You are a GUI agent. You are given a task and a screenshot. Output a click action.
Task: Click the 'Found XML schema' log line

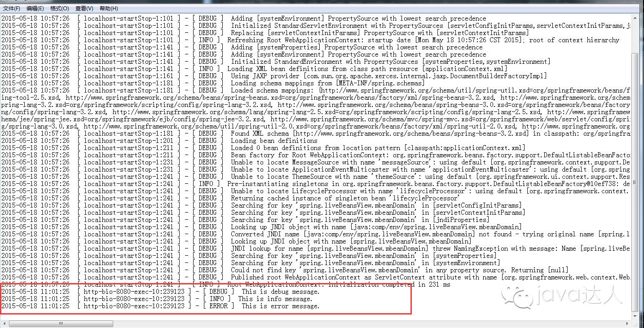click(316, 133)
